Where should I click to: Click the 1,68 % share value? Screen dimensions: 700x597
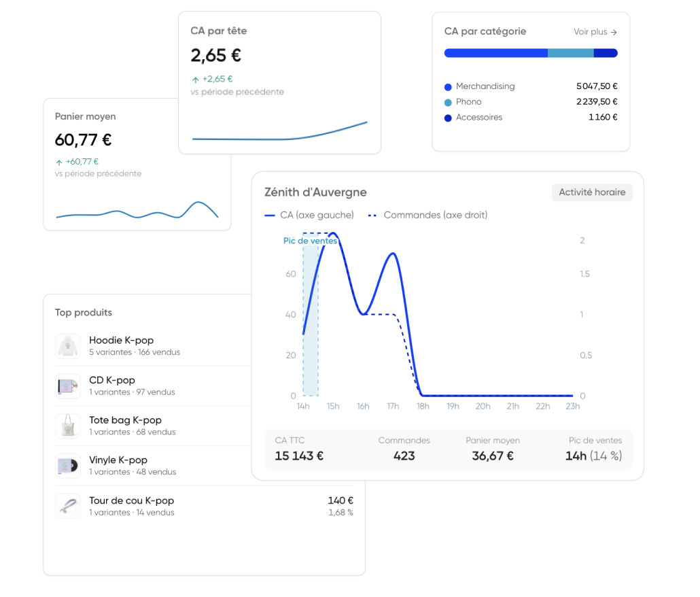[x=340, y=513]
